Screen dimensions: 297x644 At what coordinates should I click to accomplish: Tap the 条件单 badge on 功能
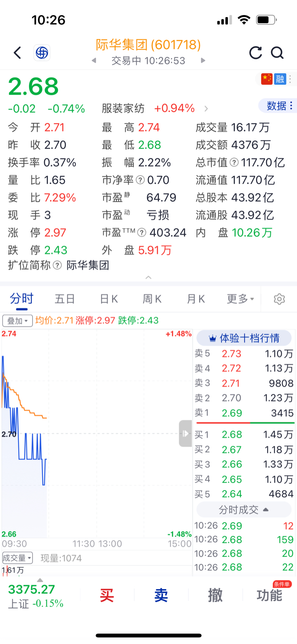pos(282,584)
